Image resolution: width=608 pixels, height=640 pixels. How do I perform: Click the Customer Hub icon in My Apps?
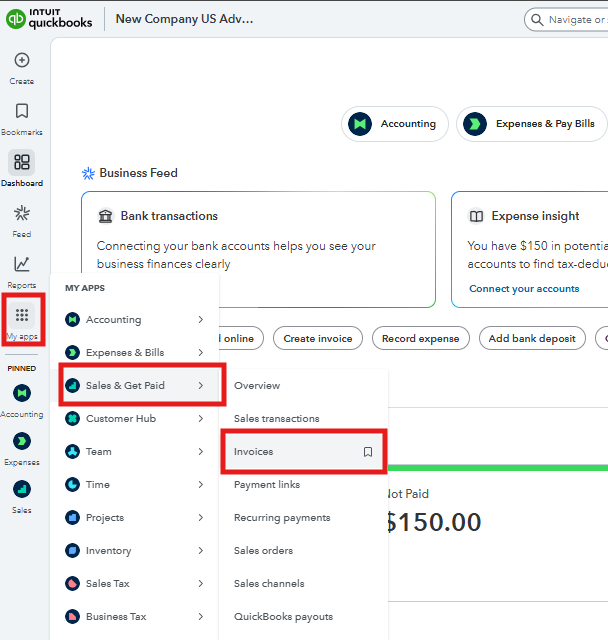73,418
